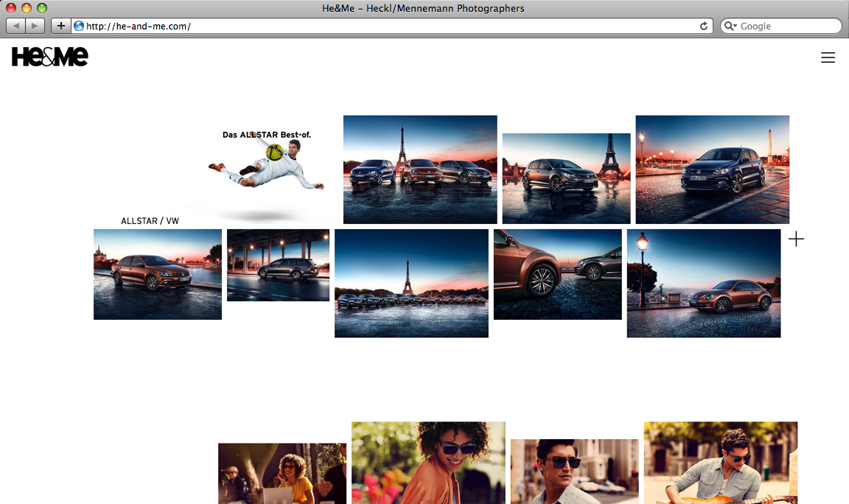Open man in sunglasses street portrait

coord(575,472)
